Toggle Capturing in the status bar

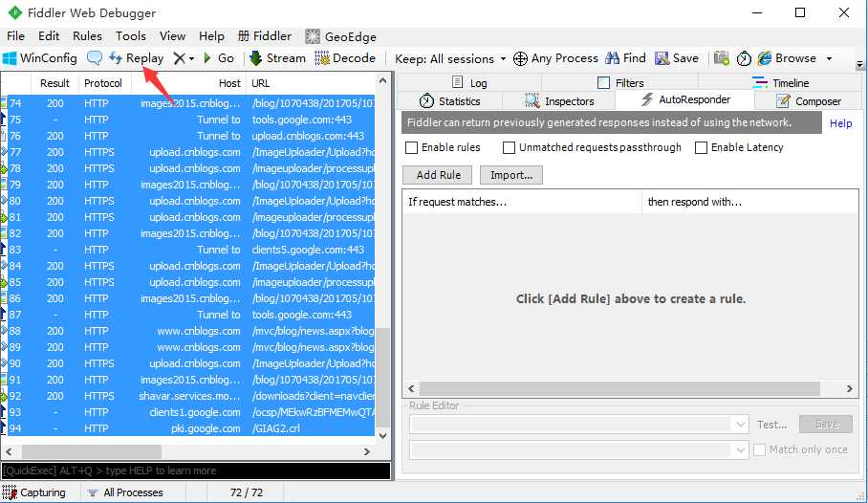tap(34, 492)
